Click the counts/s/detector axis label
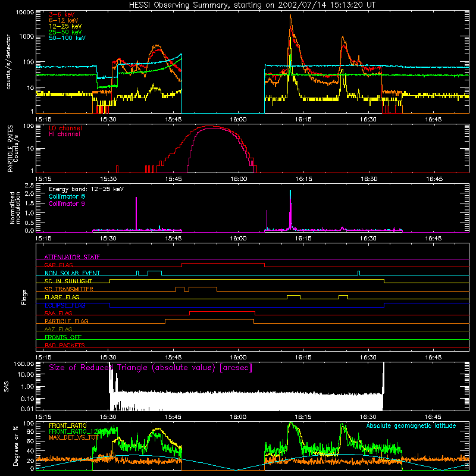 8,62
